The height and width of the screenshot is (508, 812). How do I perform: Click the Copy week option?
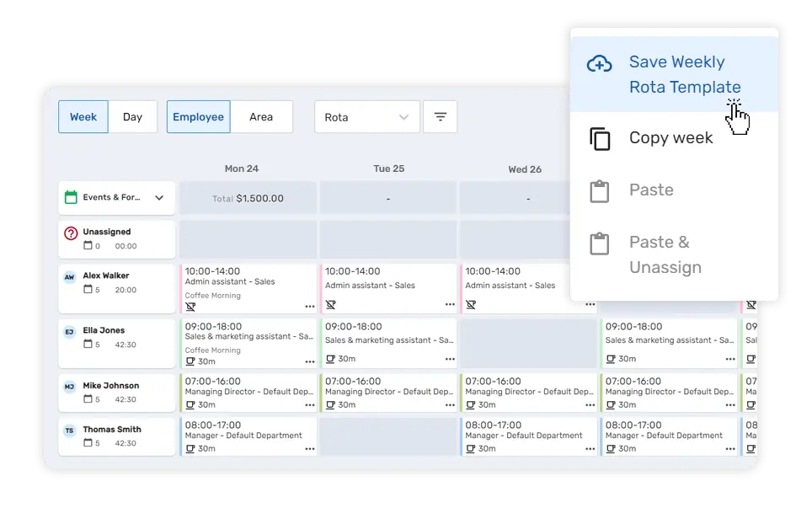(670, 137)
